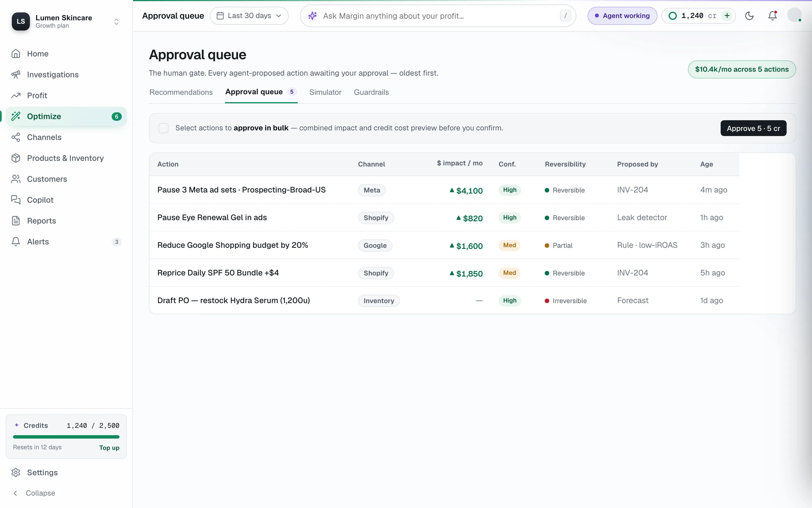Open the Guardrails tab
Viewport: 812px width, 508px height.
point(371,92)
